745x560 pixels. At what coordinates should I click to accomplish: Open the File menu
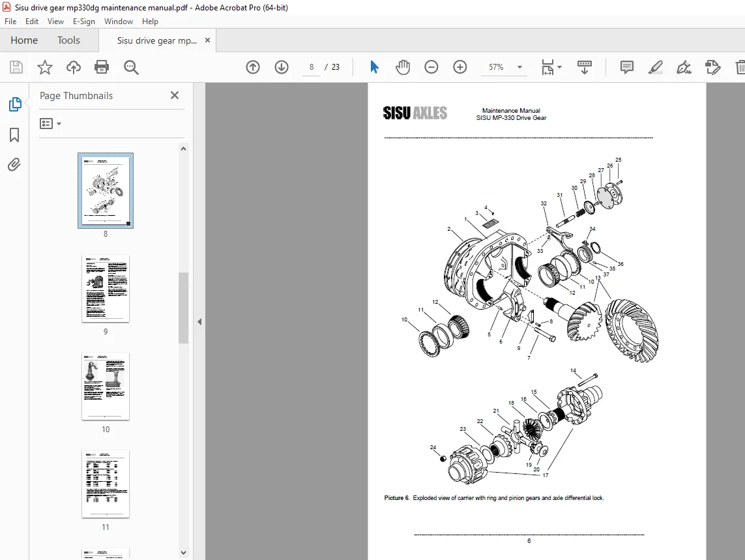point(10,22)
